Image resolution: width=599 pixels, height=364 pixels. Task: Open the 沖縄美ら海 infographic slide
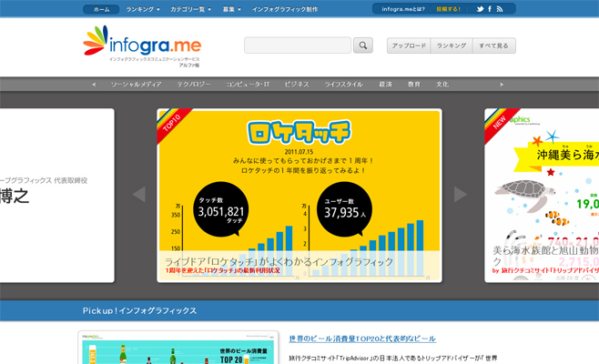point(542,196)
